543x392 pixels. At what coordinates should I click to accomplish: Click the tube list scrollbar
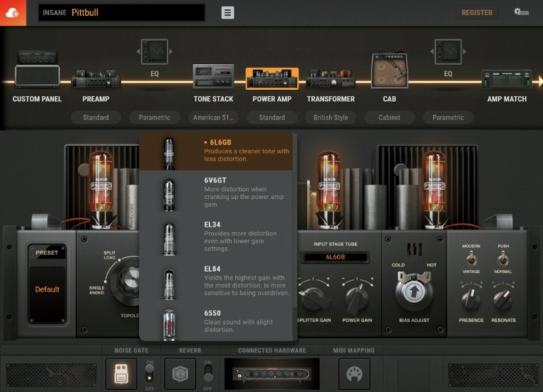pyautogui.click(x=295, y=220)
